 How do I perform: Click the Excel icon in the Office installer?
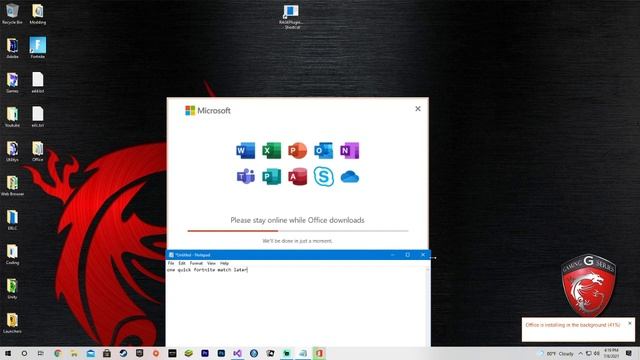click(x=271, y=151)
